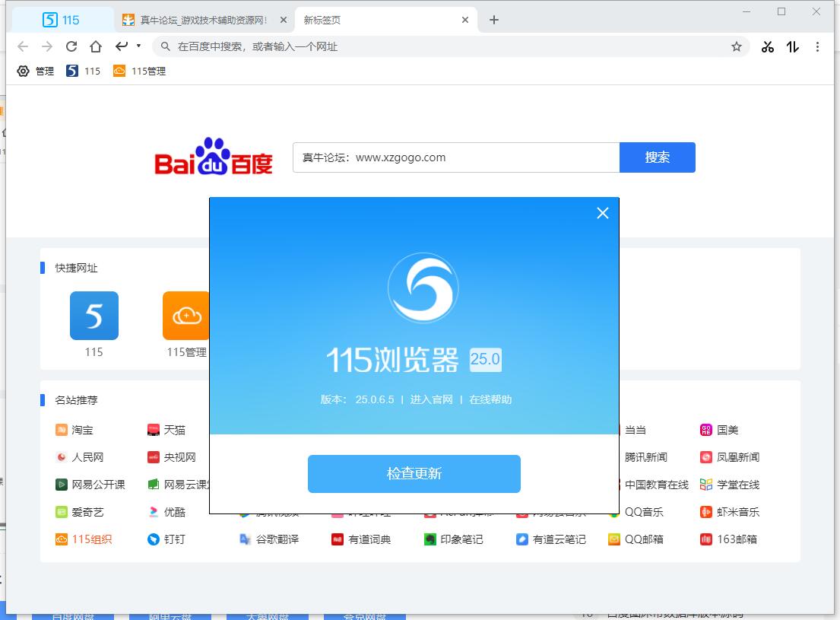
Task: Click the Baidu logo
Action: click(x=214, y=157)
